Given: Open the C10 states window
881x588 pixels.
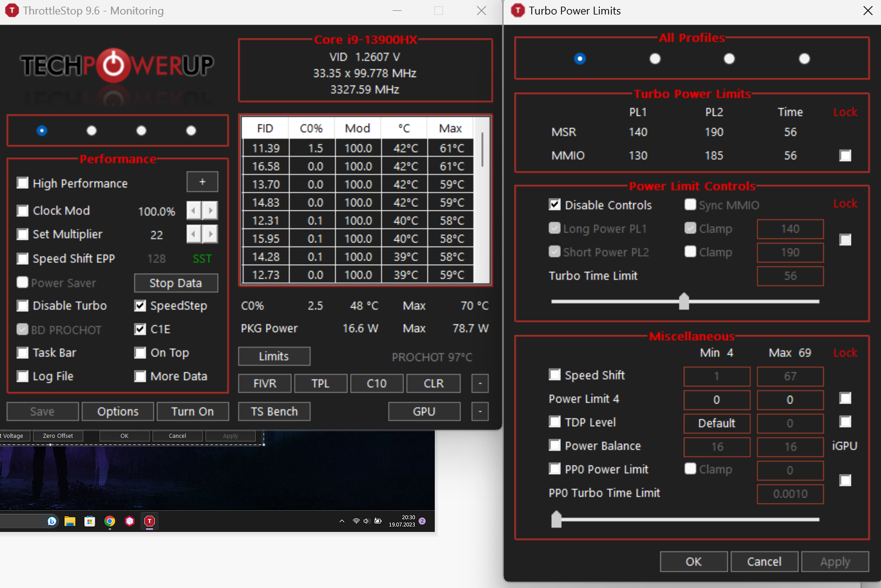Looking at the screenshot, I should [376, 384].
